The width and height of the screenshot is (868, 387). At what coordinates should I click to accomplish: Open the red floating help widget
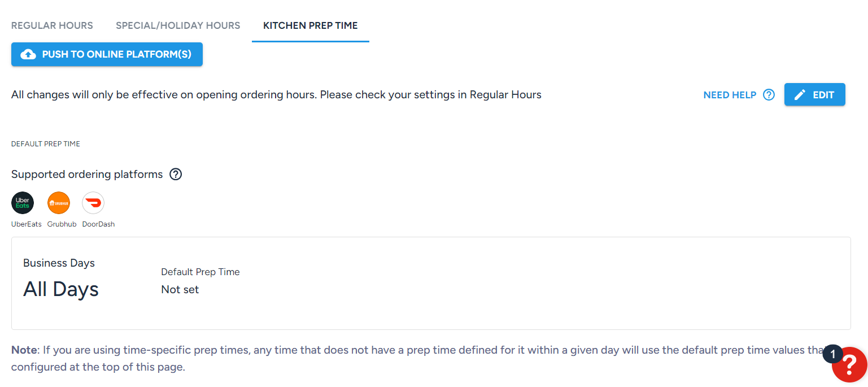pos(849,365)
